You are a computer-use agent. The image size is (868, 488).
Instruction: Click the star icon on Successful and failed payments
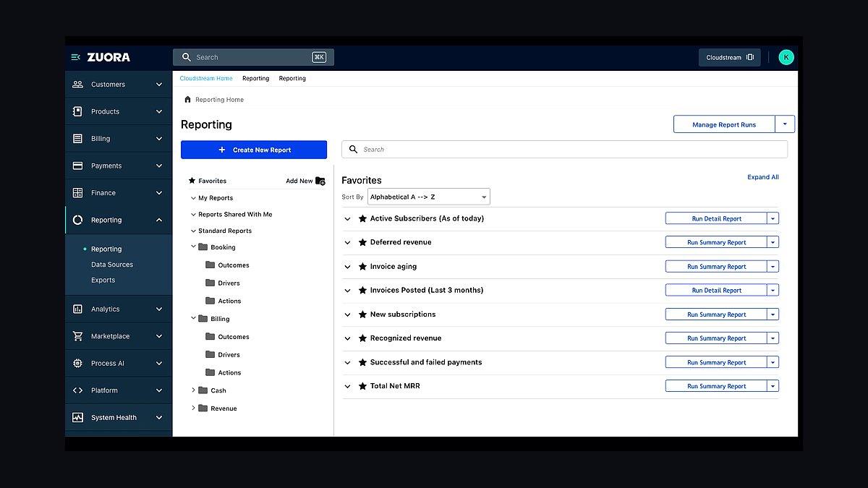click(x=362, y=362)
